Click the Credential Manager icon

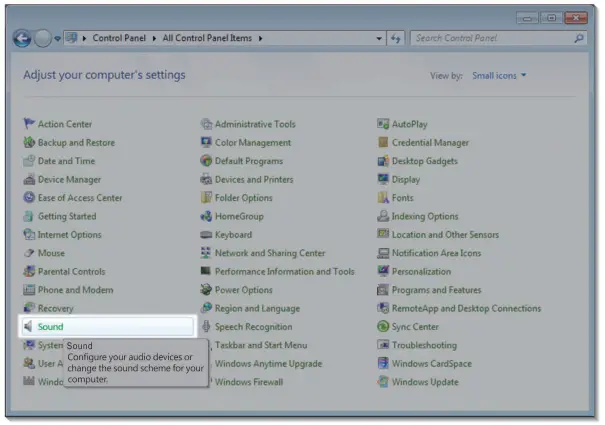point(383,142)
